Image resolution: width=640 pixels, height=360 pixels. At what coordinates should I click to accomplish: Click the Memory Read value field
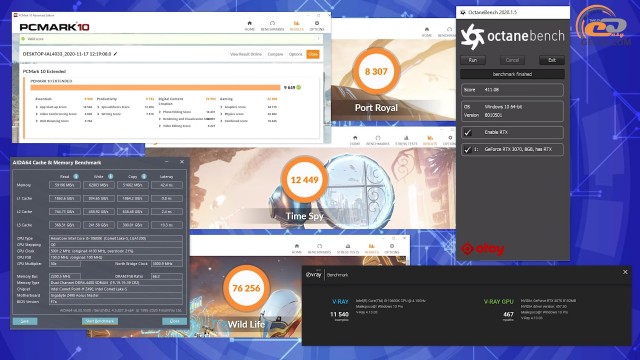[64, 185]
